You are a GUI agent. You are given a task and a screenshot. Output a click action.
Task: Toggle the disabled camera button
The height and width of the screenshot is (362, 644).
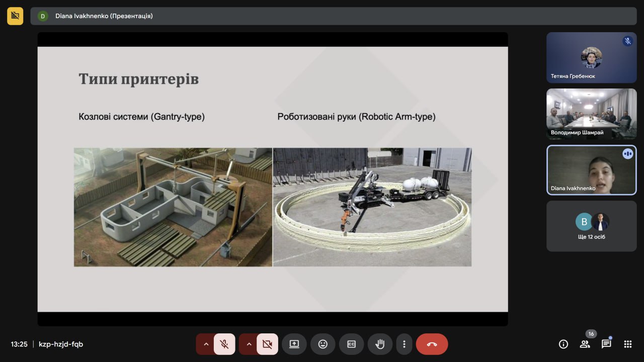point(267,344)
